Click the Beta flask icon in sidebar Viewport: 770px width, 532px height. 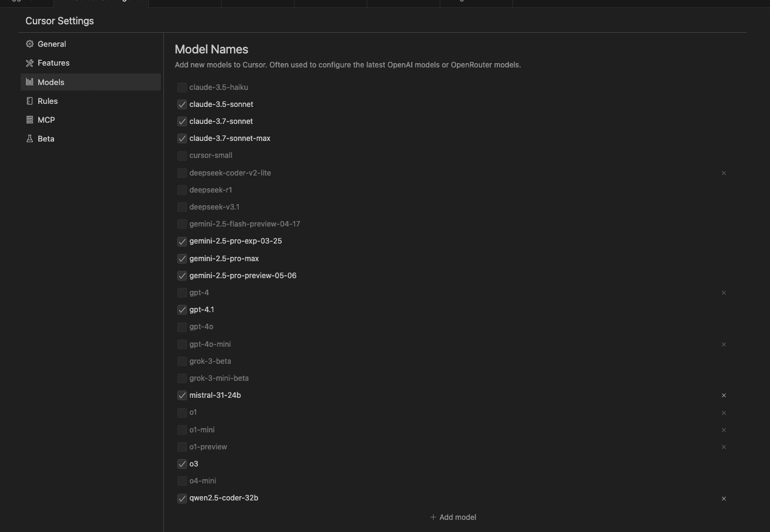coord(29,138)
